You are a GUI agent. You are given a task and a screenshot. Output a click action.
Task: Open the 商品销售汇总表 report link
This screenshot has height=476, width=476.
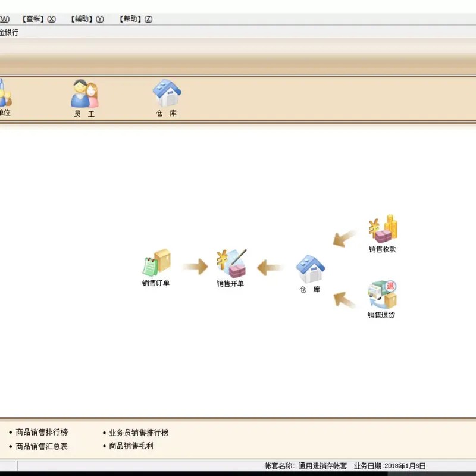[x=42, y=446]
